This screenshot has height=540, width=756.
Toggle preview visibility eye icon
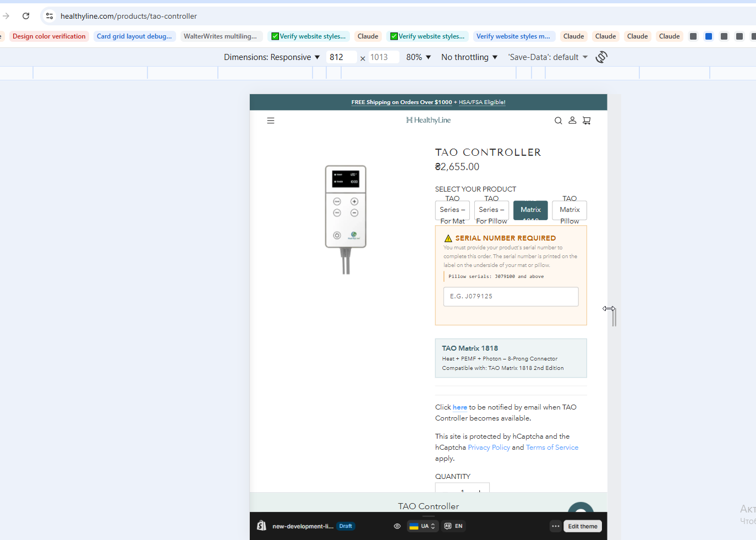point(397,526)
